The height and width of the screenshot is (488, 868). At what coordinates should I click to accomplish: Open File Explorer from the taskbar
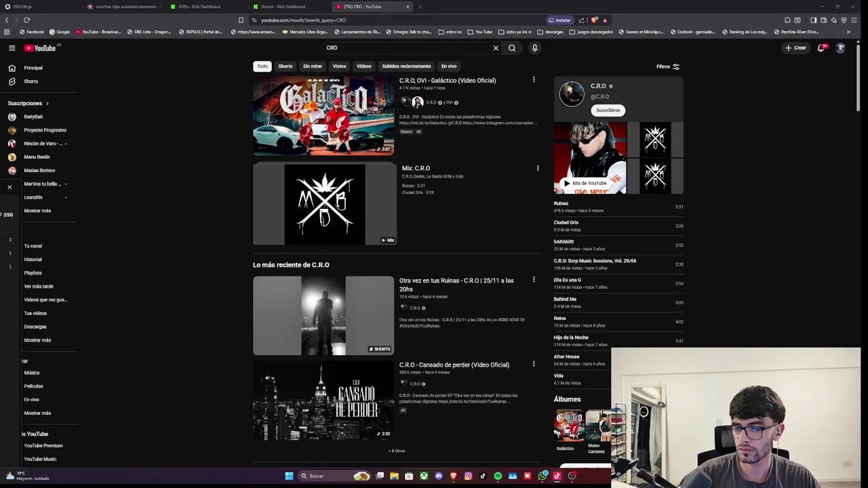(x=394, y=476)
